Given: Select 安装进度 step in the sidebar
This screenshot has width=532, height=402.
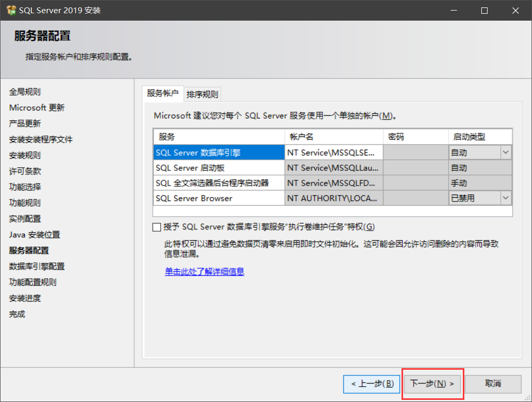Looking at the screenshot, I should pos(25,298).
